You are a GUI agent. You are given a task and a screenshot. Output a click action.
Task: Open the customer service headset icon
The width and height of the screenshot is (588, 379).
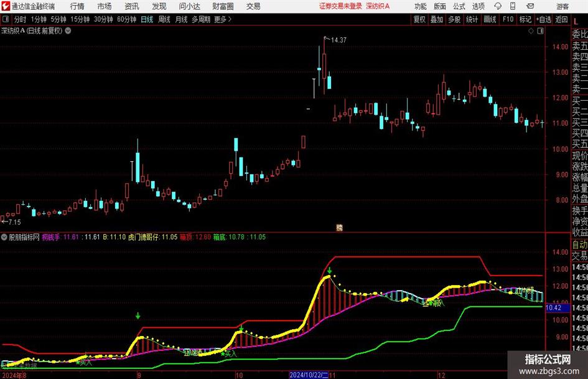(x=498, y=6)
